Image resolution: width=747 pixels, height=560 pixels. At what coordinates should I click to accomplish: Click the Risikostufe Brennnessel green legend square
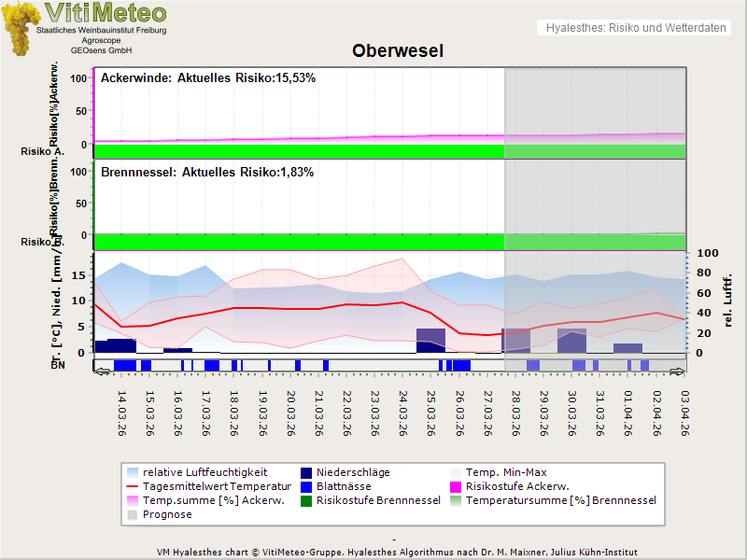[307, 500]
